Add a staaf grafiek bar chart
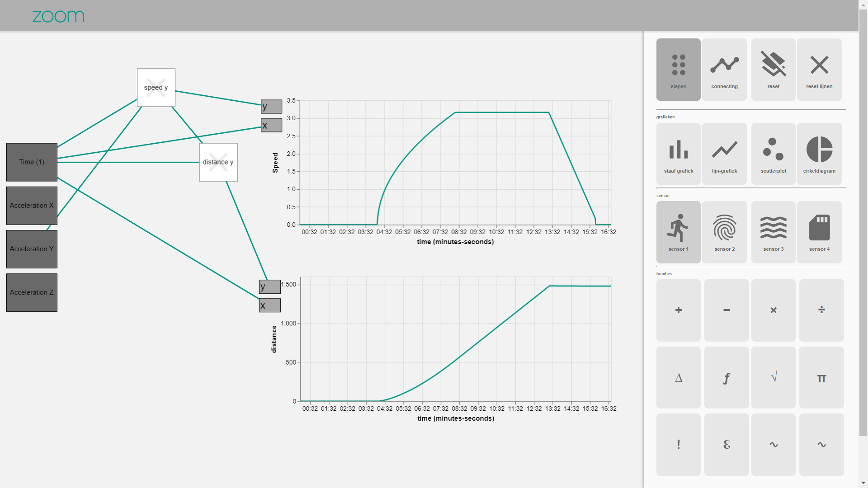This screenshot has height=488, width=868. click(x=678, y=154)
